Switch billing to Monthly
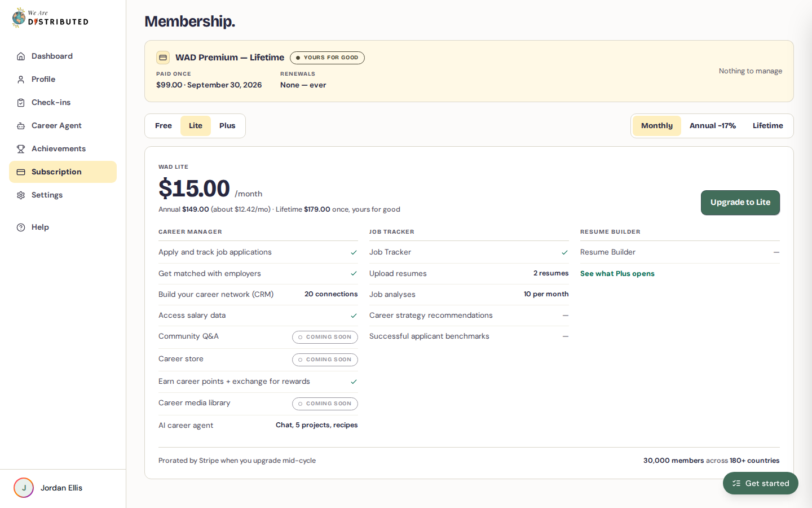The width and height of the screenshot is (812, 508). [657, 126]
